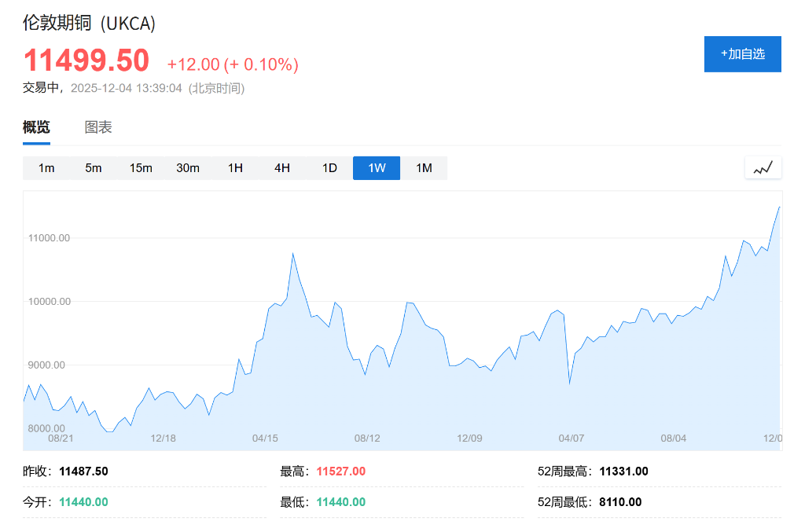Select the 30m timeframe

pos(188,167)
